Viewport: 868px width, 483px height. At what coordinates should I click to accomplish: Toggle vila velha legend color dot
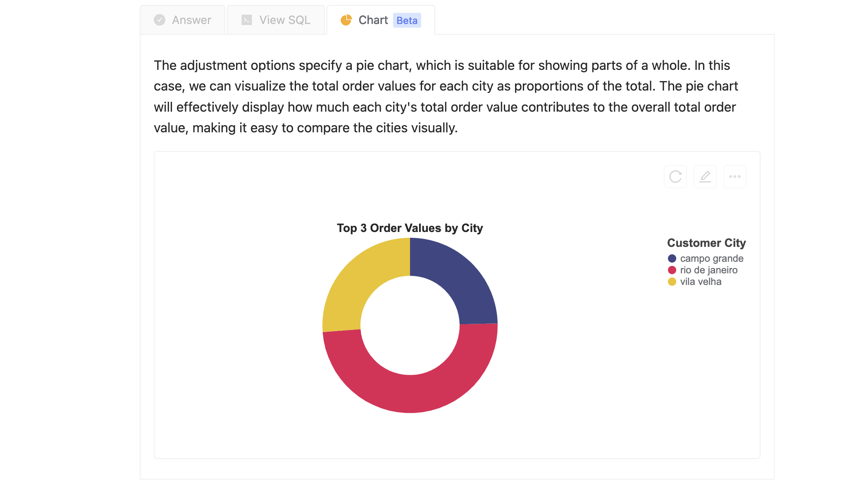tap(672, 282)
